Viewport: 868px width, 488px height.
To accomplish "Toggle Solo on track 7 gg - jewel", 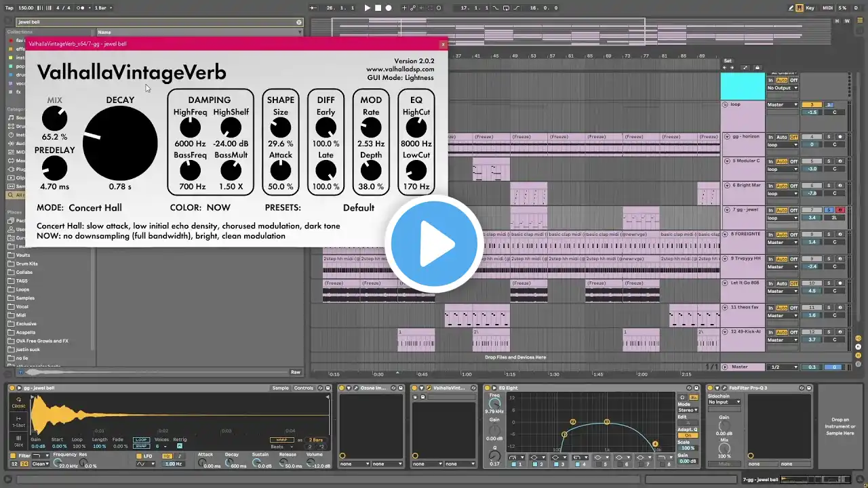I will (x=829, y=210).
